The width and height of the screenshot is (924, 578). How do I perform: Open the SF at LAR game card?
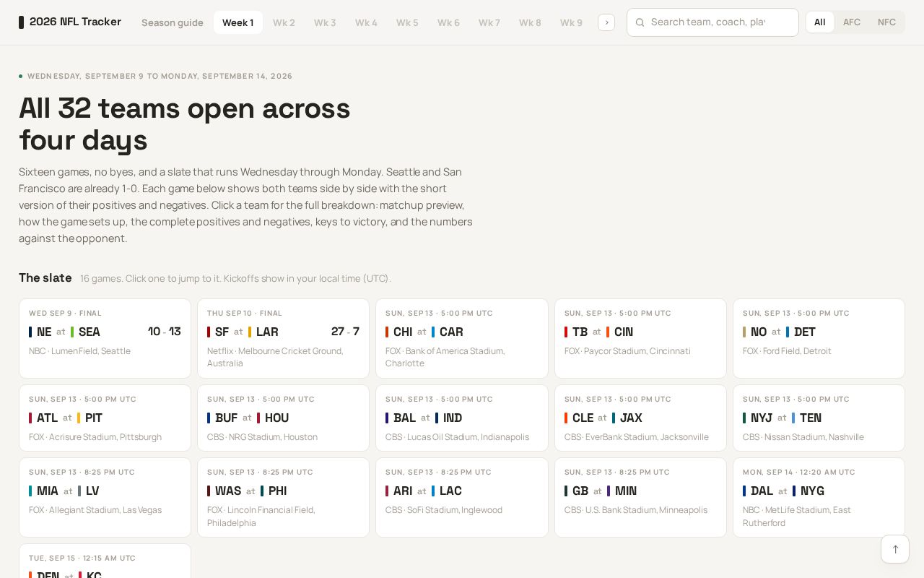pyautogui.click(x=283, y=338)
